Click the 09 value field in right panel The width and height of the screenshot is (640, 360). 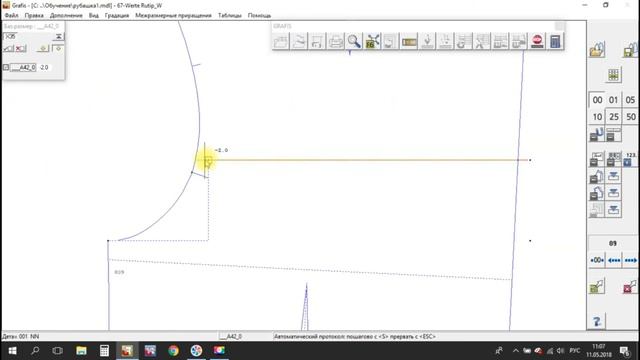(x=613, y=243)
